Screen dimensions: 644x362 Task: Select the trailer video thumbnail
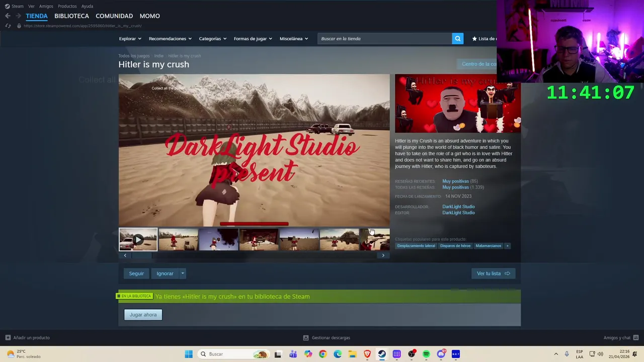click(x=138, y=239)
